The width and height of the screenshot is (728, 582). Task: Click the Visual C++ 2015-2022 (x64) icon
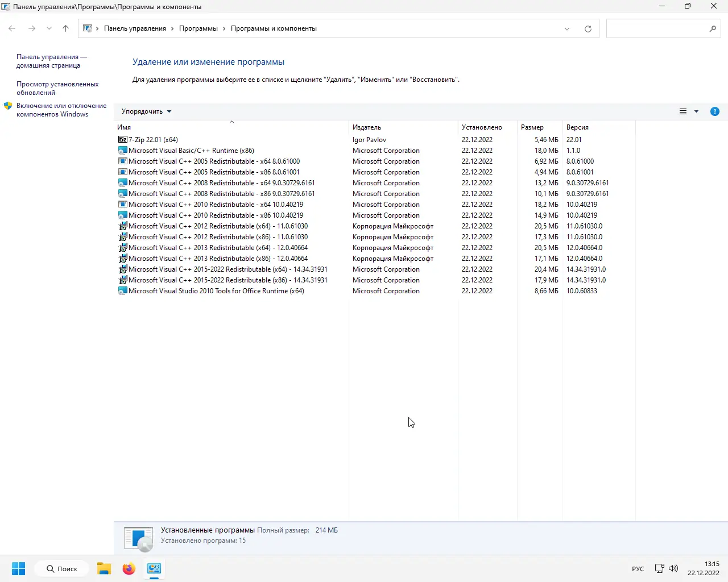(x=122, y=269)
